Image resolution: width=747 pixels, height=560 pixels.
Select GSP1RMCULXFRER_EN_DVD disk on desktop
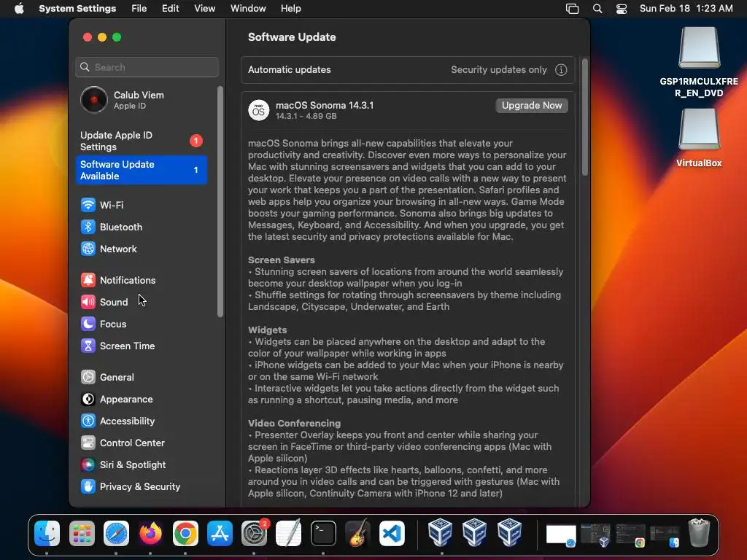pyautogui.click(x=699, y=63)
